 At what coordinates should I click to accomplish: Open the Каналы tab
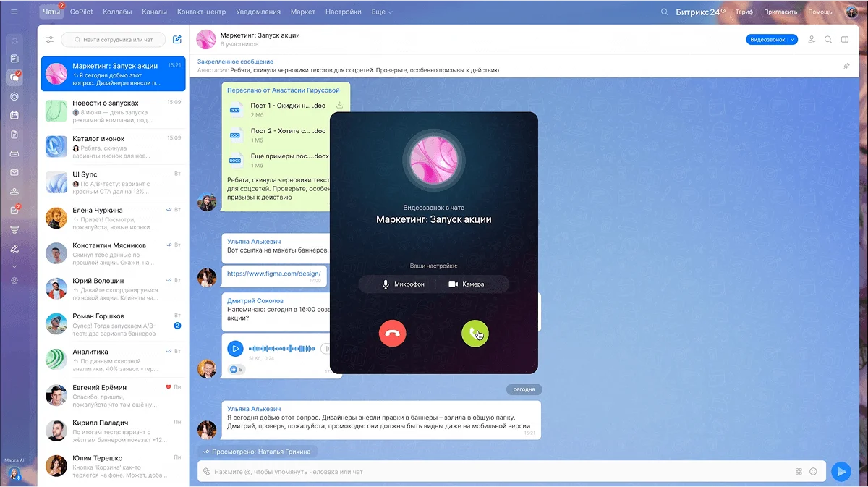pos(155,12)
